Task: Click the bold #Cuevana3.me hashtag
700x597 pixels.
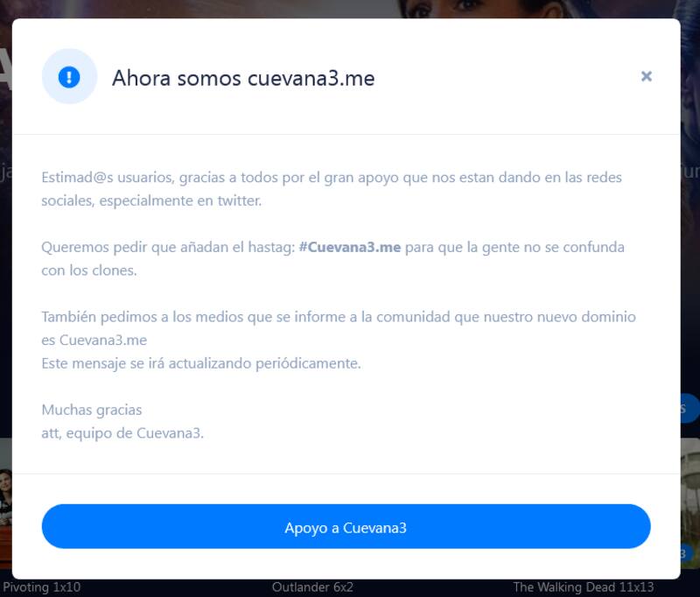Action: click(349, 247)
